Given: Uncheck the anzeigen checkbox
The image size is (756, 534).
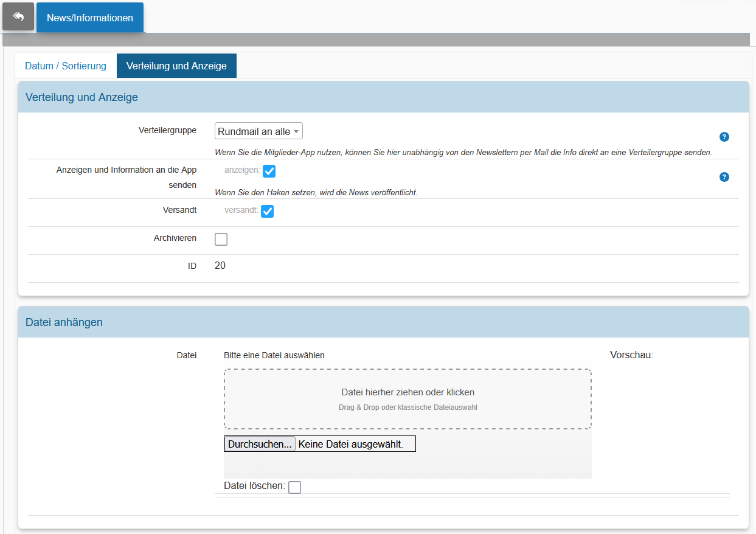Looking at the screenshot, I should (x=269, y=171).
